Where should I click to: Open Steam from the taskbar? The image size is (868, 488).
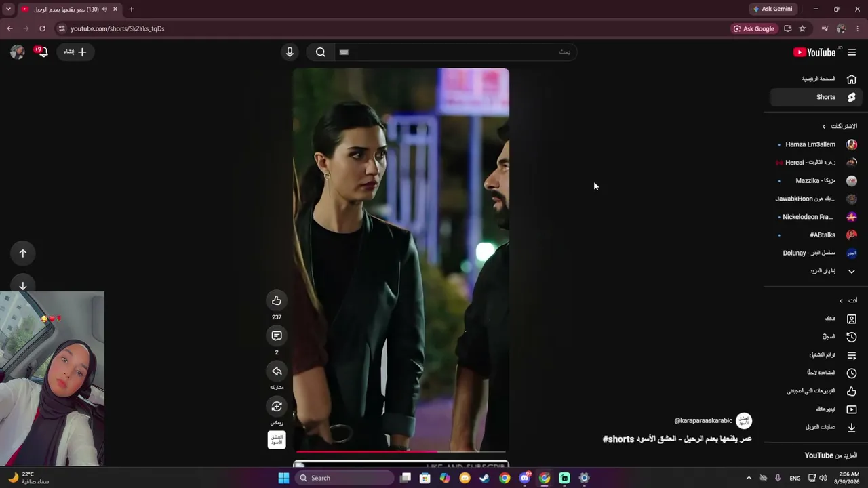pyautogui.click(x=484, y=478)
